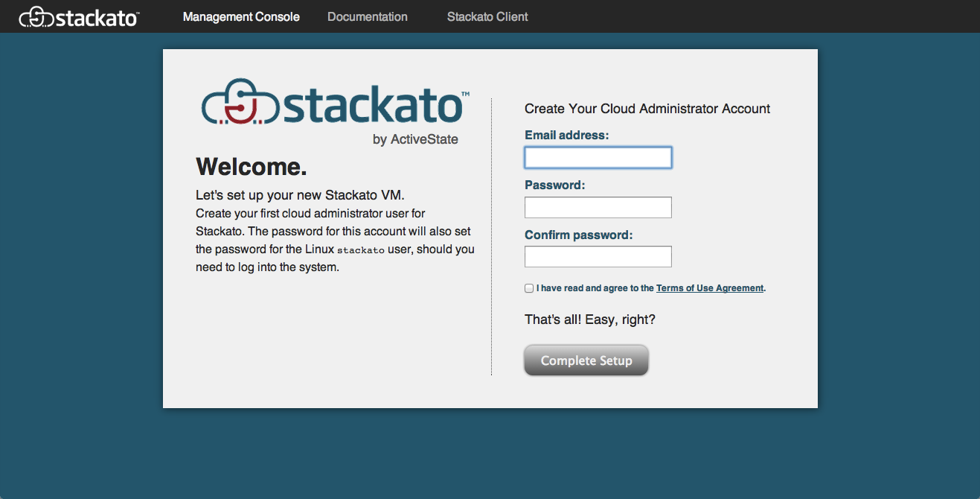Image resolution: width=980 pixels, height=499 pixels.
Task: Click the "Create Your Cloud Administrator Account" heading
Action: (647, 109)
